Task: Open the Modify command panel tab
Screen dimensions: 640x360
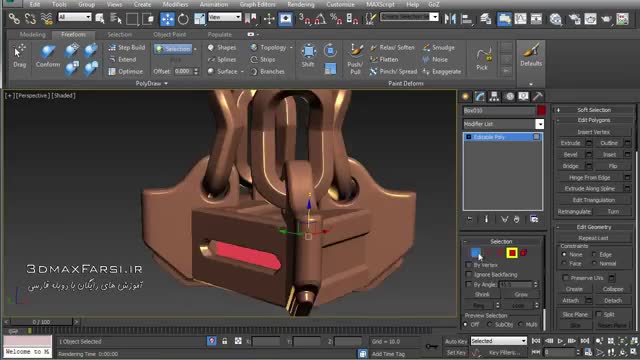Action: [x=480, y=96]
